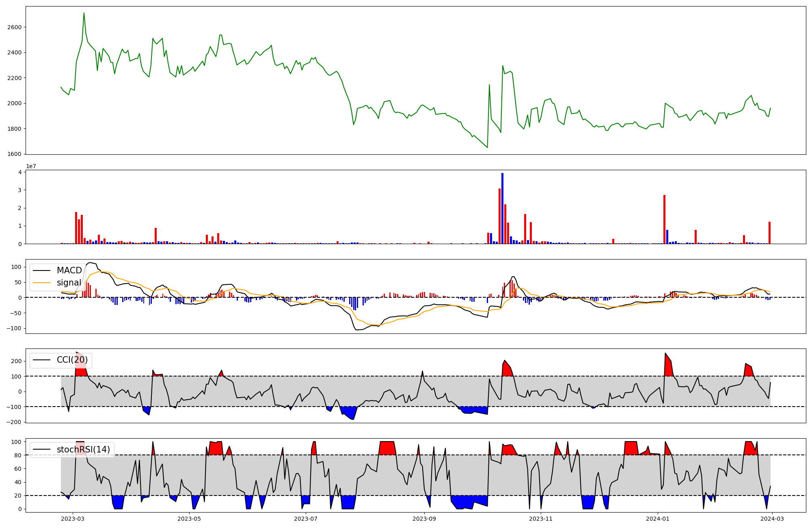The image size is (812, 528).
Task: Click the 2024-03 date tick label
Action: point(772,519)
